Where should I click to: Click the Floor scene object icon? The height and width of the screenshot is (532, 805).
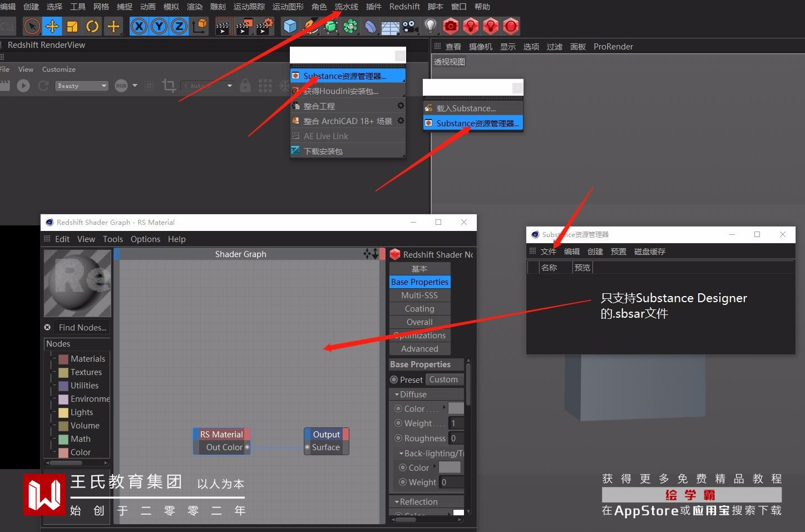pos(391,27)
